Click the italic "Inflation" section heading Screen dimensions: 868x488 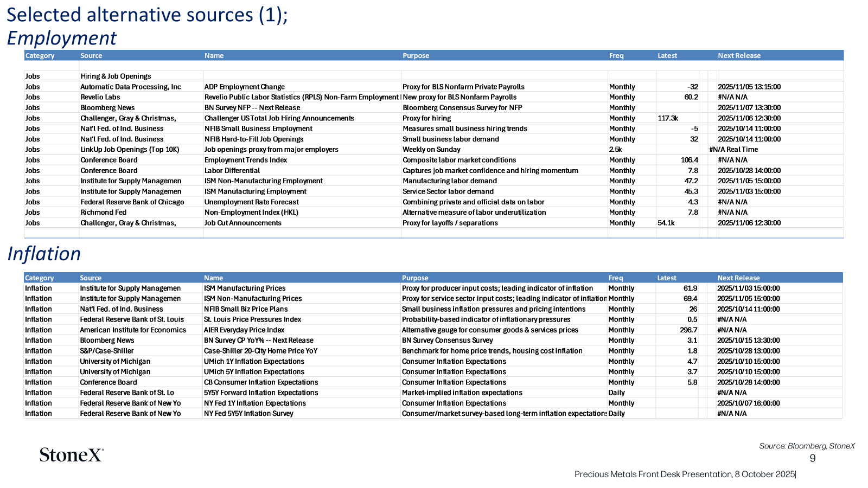(x=44, y=254)
